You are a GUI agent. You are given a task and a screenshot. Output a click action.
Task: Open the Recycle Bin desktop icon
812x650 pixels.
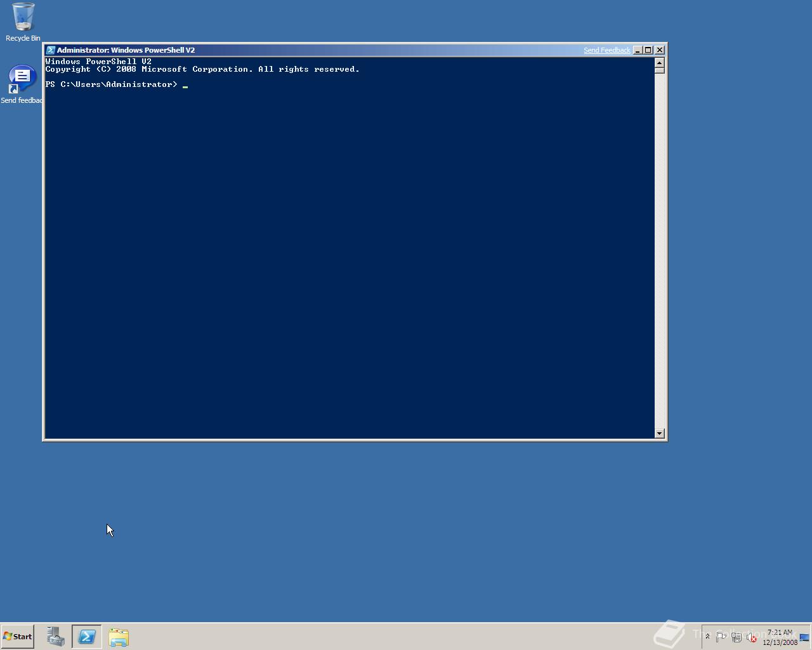pos(23,22)
